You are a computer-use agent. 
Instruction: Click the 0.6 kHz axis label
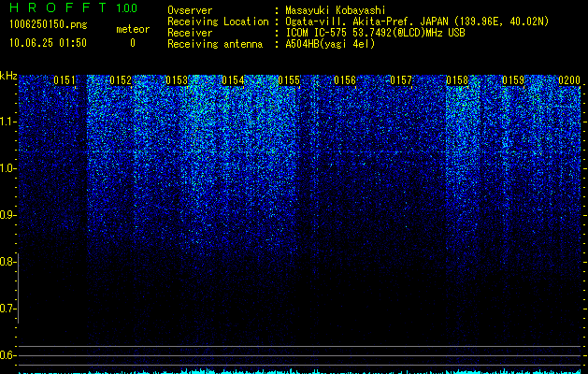7,355
